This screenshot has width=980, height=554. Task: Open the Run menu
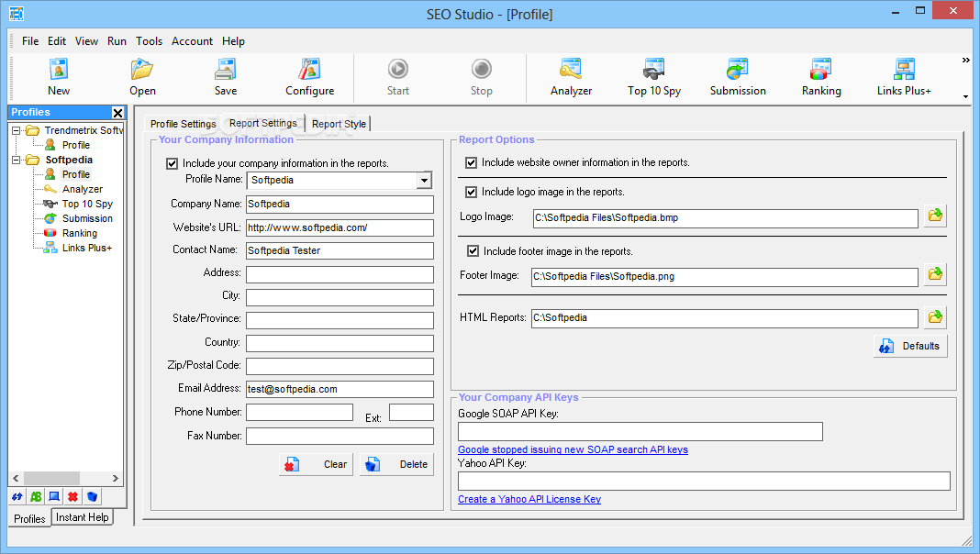tap(117, 41)
